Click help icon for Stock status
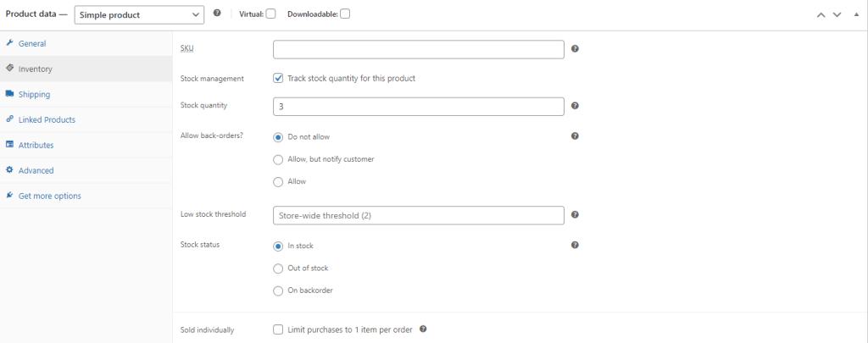 point(575,245)
